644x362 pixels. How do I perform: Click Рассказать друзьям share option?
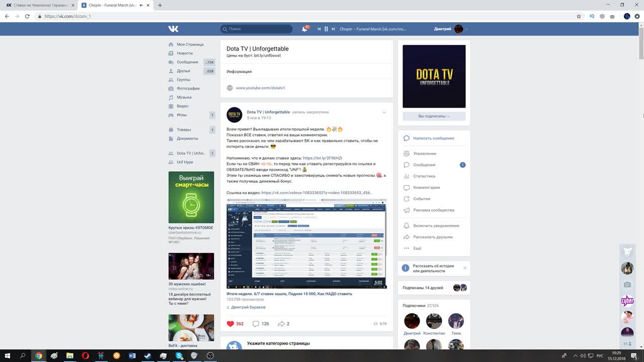click(x=433, y=237)
